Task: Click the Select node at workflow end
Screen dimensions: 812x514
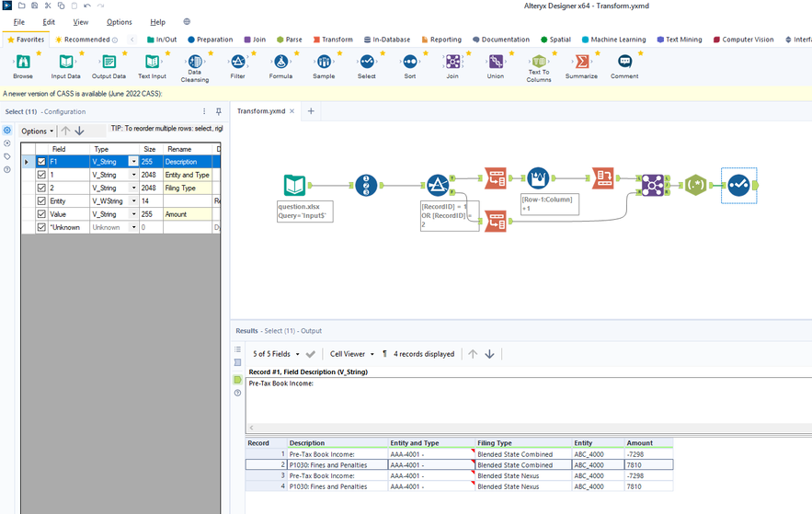Action: 739,185
